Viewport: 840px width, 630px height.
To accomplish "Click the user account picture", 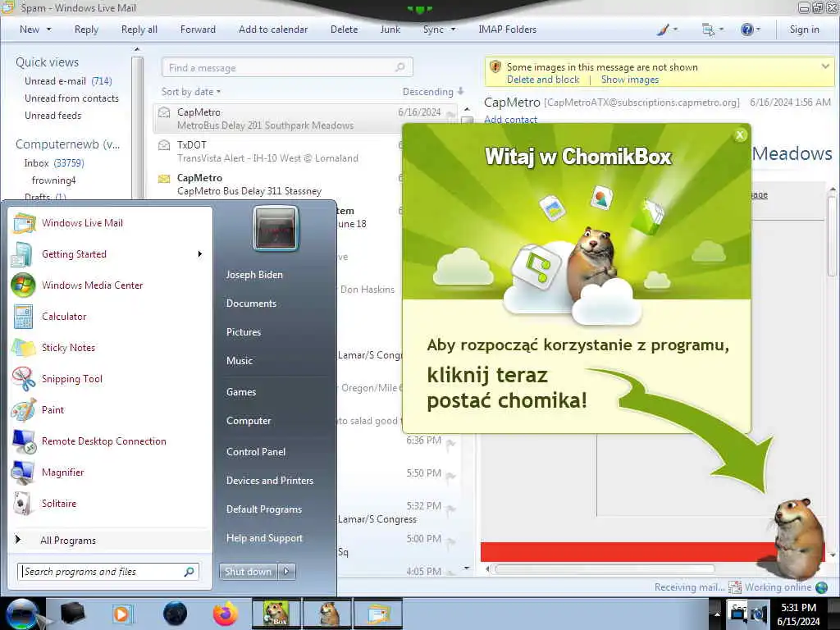I will click(276, 228).
